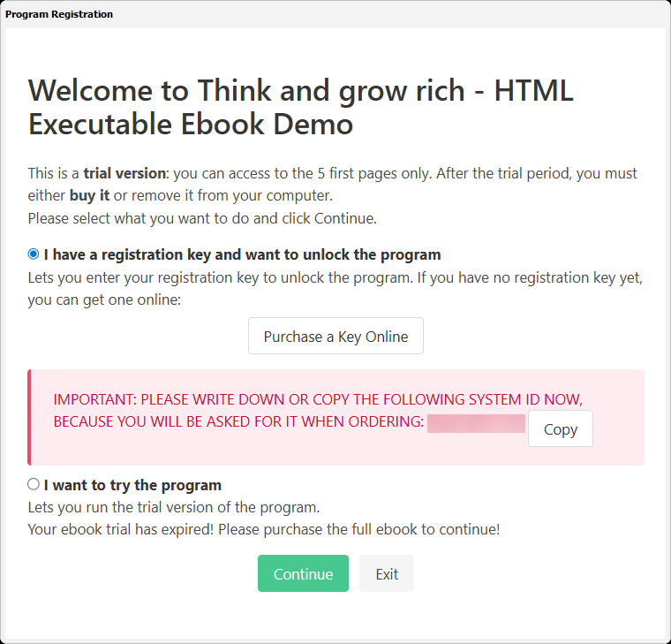The height and width of the screenshot is (644, 671).
Task: Copy the system ID with the Copy button
Action: [x=560, y=429]
